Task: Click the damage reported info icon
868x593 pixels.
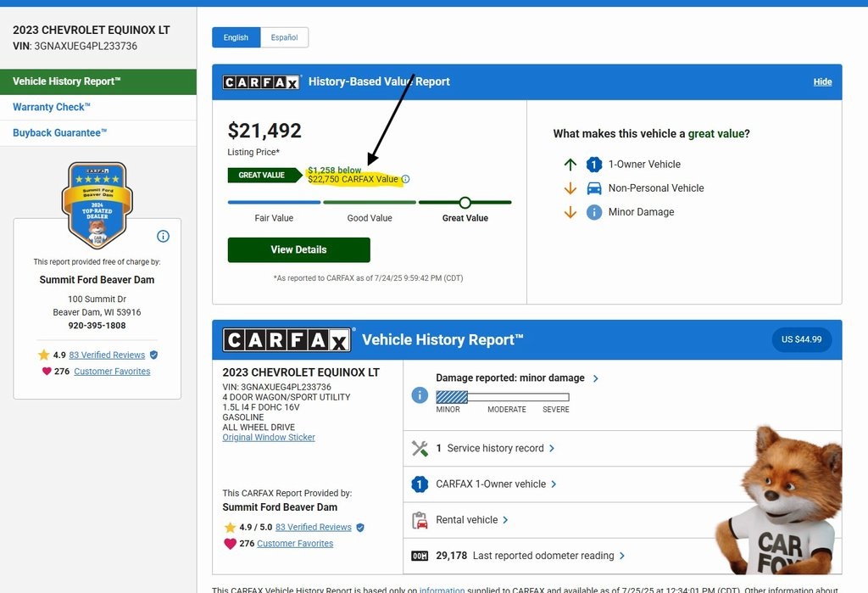Action: 420,394
